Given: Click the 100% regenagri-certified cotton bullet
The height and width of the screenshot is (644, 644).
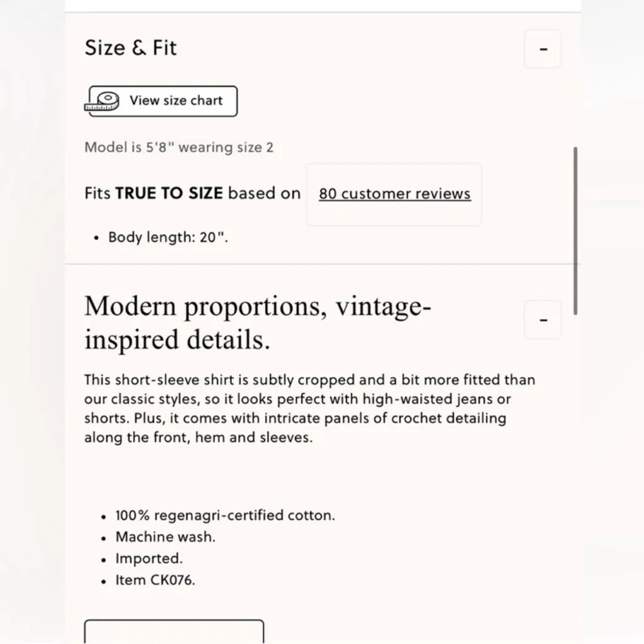Looking at the screenshot, I should click(x=225, y=516).
